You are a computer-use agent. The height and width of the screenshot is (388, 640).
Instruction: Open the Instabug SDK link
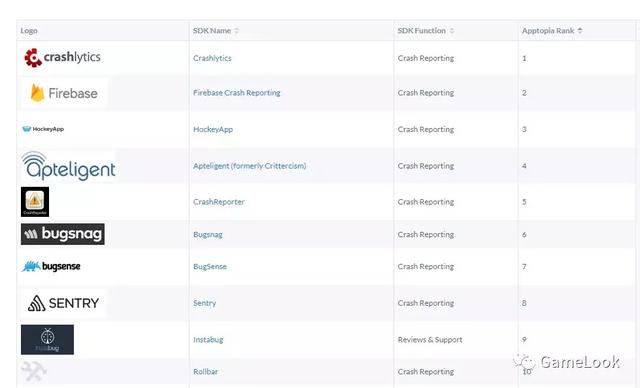pyautogui.click(x=208, y=339)
